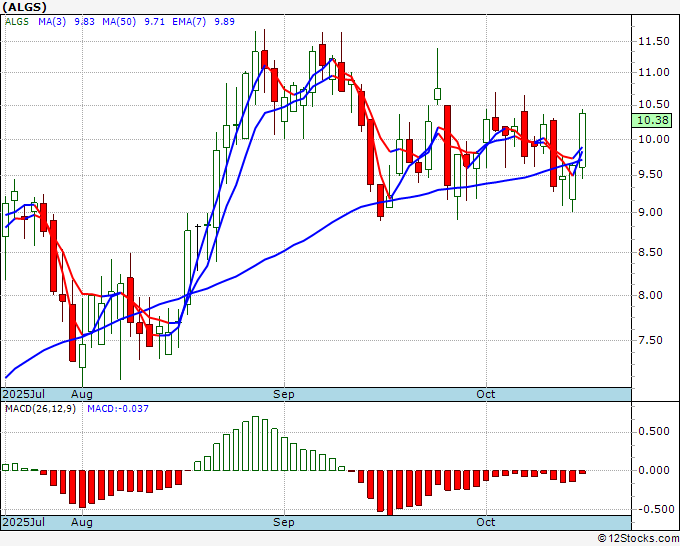Click the Sep marker on price timeline
This screenshot has height=546, width=680.
(x=284, y=394)
